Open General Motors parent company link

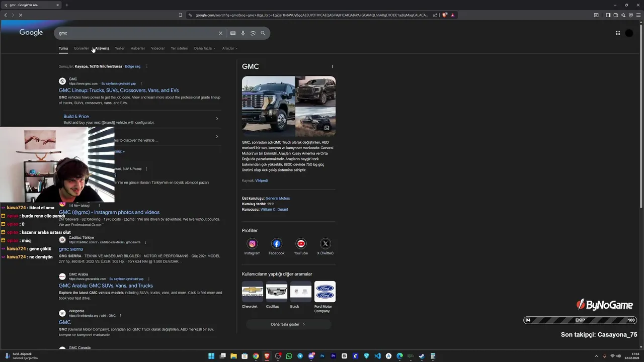278,199
